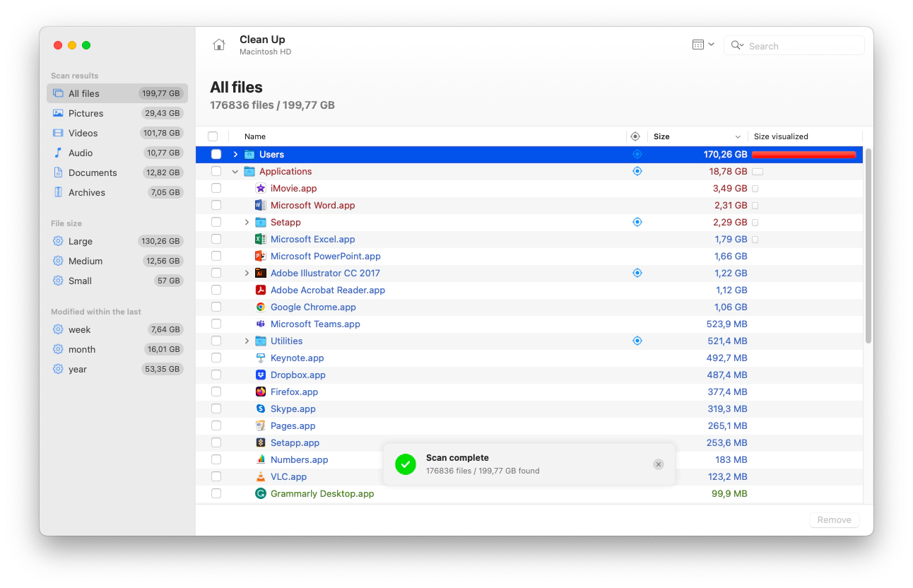Select Audio in the sidebar
The image size is (913, 588).
tap(117, 153)
